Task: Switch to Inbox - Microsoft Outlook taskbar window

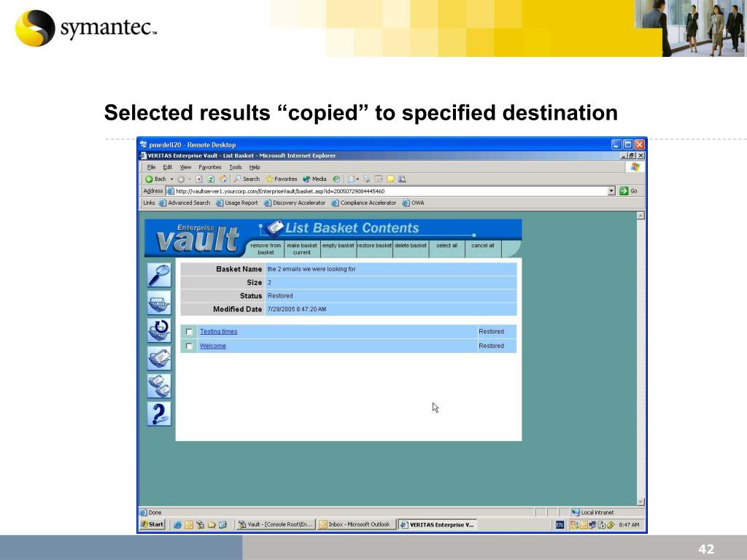Action: (355, 525)
